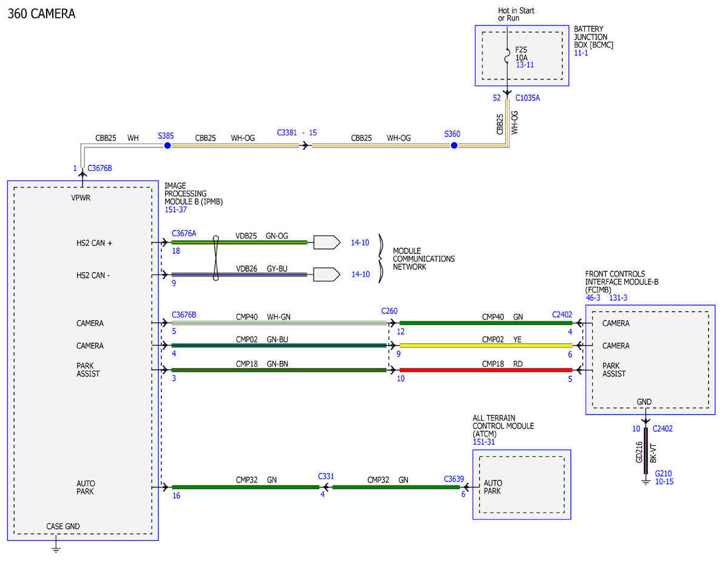Select the C3381 connector label

point(288,132)
